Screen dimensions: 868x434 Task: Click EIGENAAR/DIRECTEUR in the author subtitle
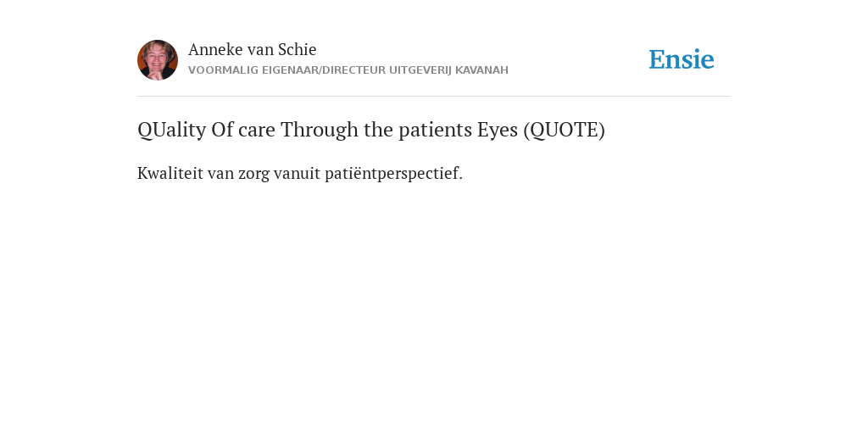(324, 70)
